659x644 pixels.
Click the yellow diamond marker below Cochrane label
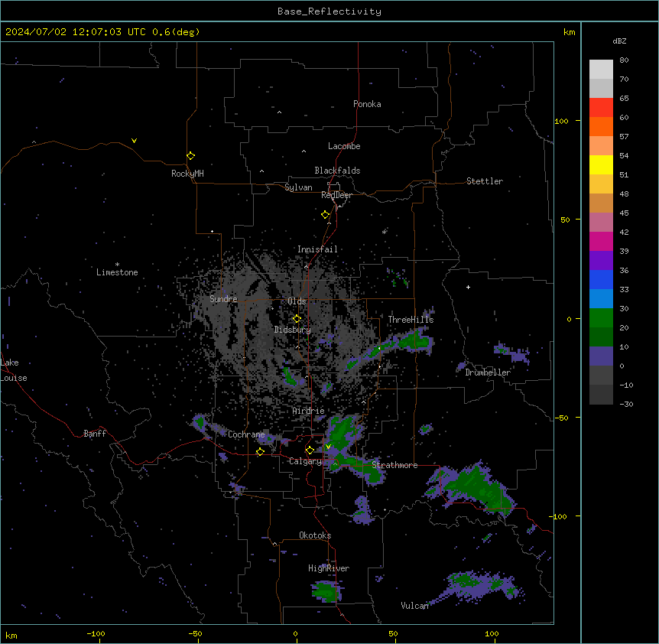tap(260, 452)
